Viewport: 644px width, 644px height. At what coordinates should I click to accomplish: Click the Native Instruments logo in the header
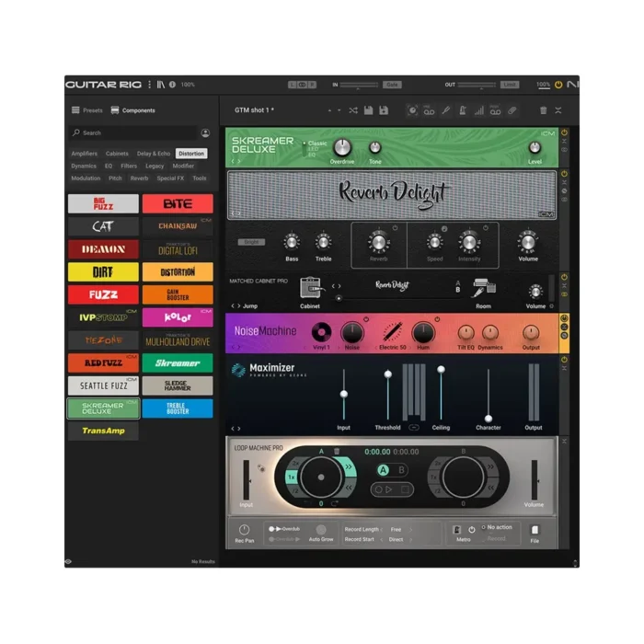tap(572, 85)
